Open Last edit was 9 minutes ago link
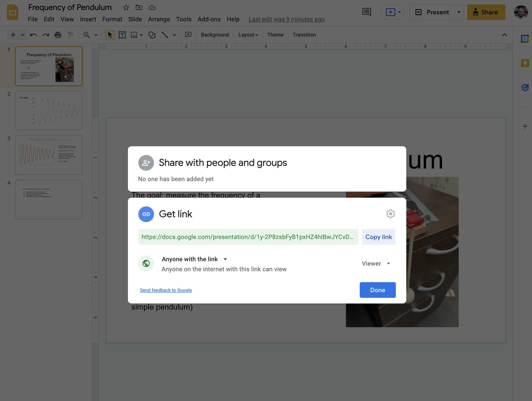 (287, 19)
